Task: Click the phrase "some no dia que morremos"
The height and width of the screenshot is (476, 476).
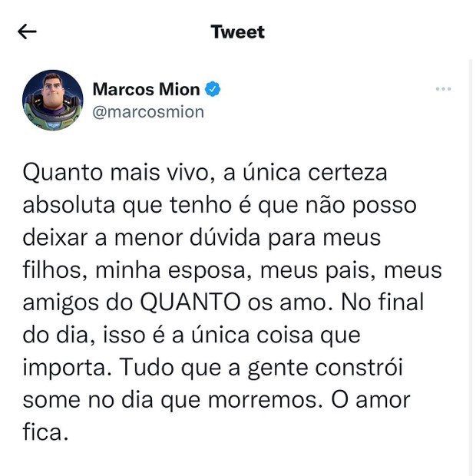Action: pyautogui.click(x=170, y=400)
